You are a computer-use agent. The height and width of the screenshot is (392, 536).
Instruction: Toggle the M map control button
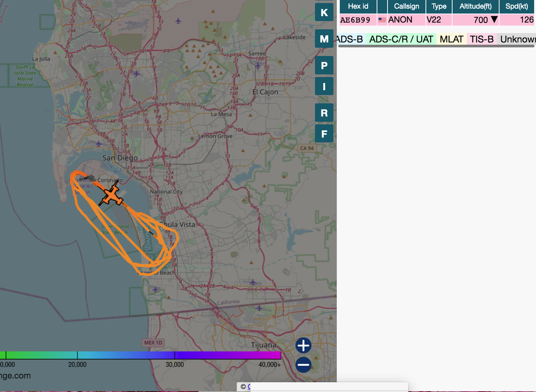click(x=324, y=39)
